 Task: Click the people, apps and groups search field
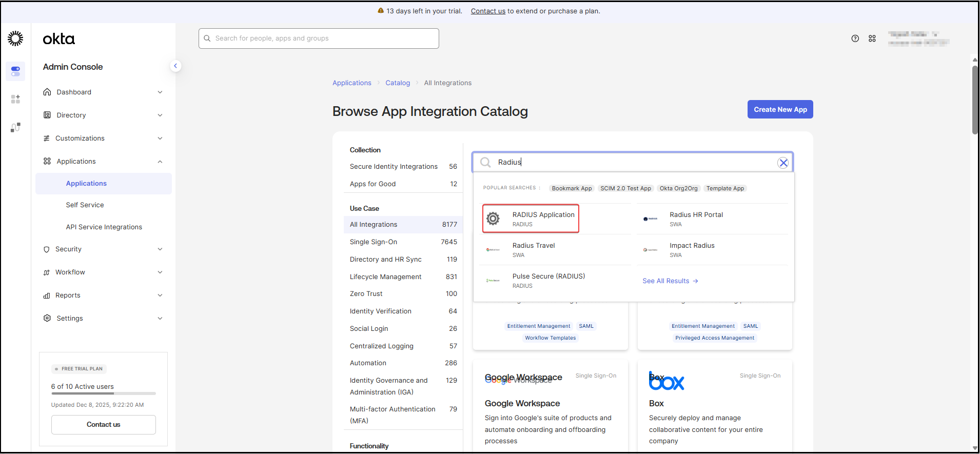coord(319,38)
